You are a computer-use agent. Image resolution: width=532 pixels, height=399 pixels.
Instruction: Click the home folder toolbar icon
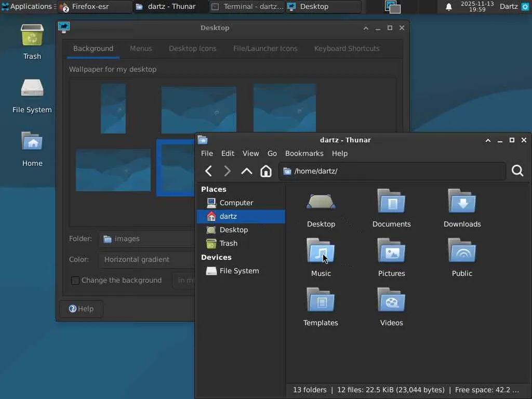click(265, 171)
